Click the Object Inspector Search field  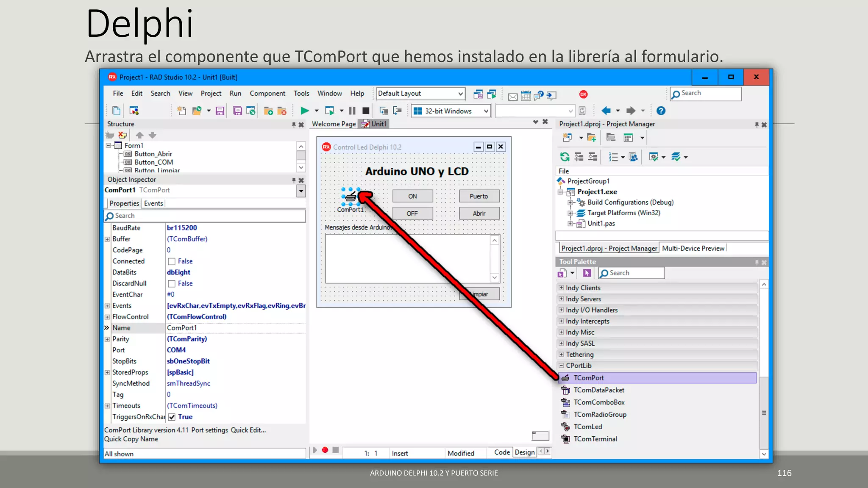[x=205, y=216]
